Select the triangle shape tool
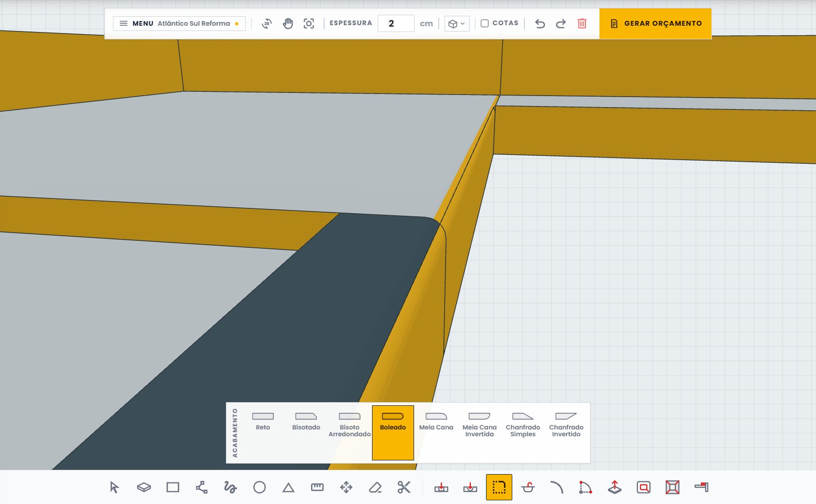This screenshot has height=504, width=816. click(x=288, y=487)
